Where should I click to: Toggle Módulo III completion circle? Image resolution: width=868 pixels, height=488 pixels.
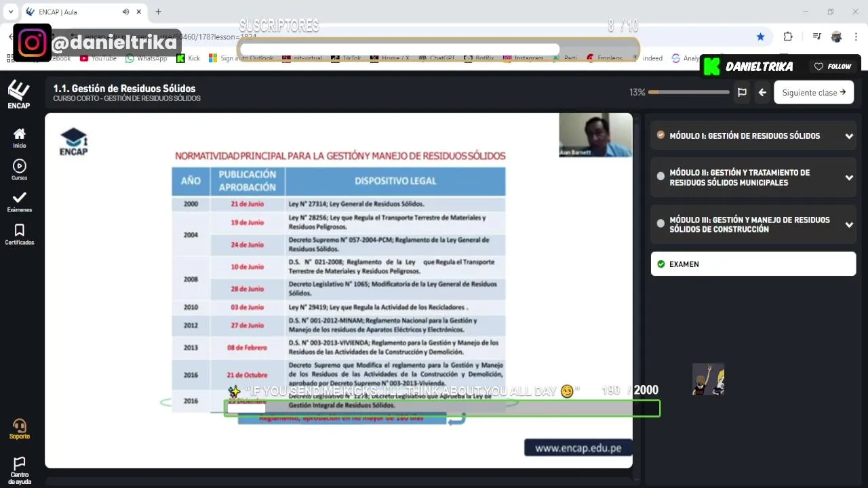660,223
